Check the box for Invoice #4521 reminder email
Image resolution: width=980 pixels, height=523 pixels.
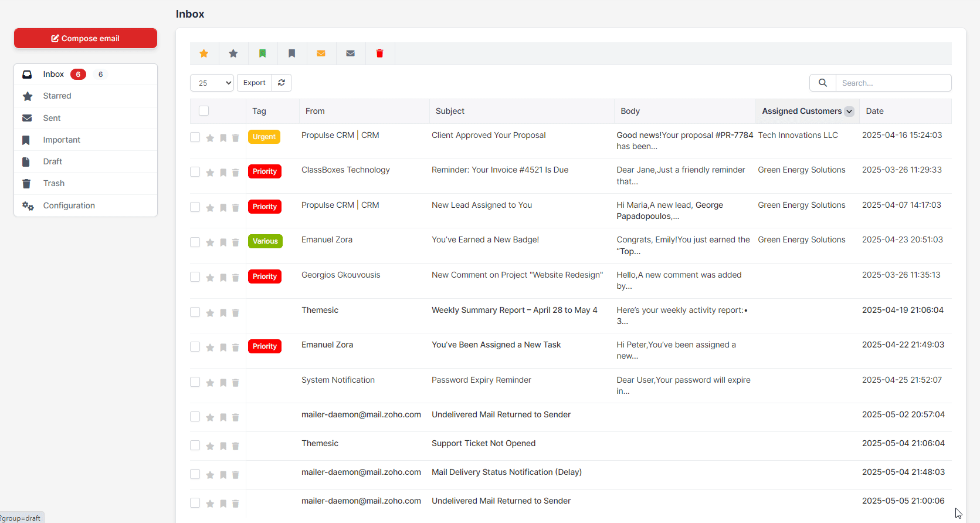coord(195,172)
